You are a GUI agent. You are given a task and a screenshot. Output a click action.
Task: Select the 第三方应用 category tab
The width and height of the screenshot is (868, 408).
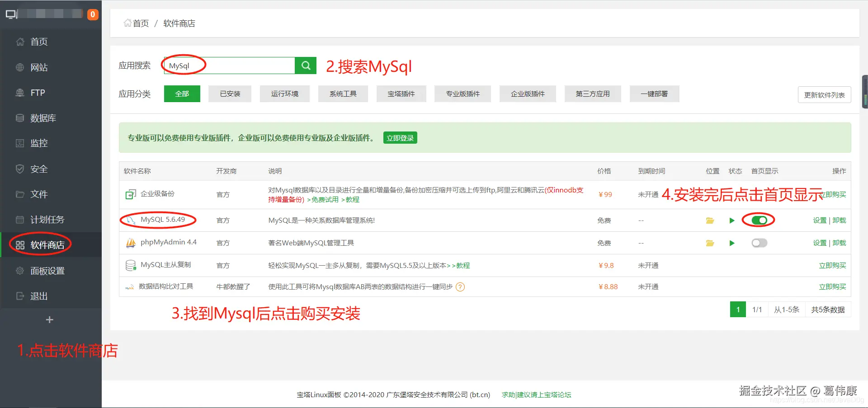point(593,94)
